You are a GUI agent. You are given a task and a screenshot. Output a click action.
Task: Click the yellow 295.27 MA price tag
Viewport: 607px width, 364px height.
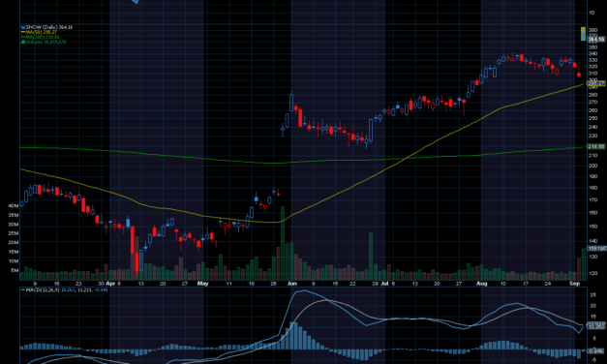pyautogui.click(x=596, y=83)
